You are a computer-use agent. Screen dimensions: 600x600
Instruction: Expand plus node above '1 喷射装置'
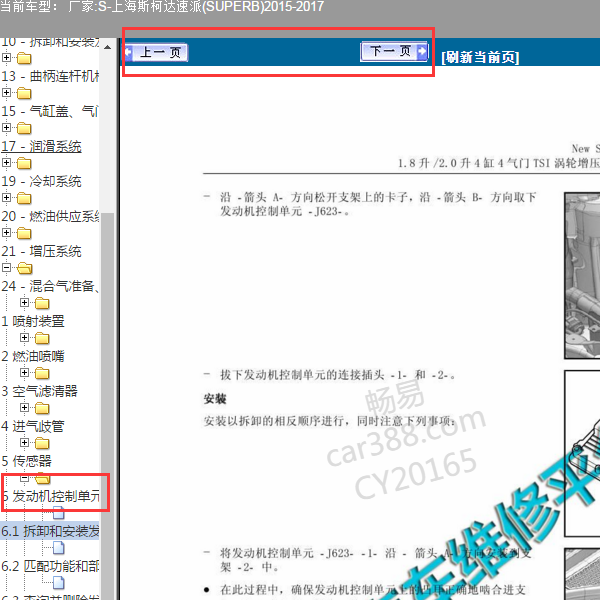tap(24, 302)
